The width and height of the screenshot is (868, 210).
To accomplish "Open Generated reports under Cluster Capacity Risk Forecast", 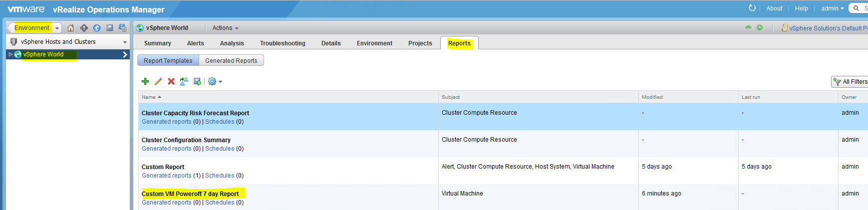I will [x=167, y=122].
